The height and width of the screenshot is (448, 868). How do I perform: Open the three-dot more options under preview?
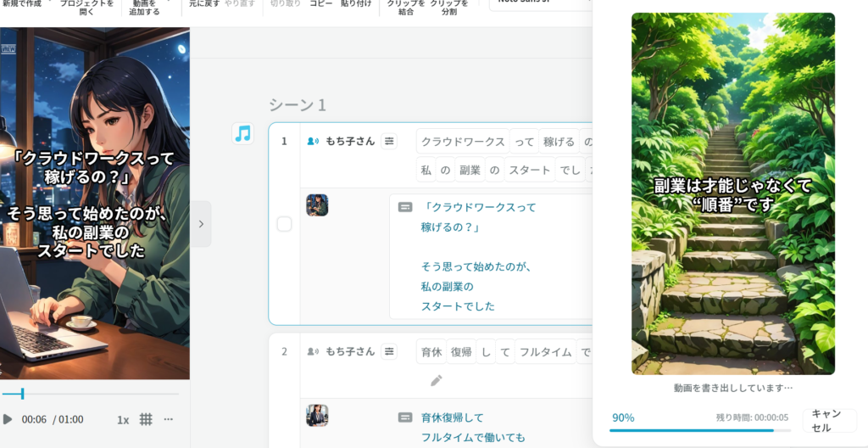(x=169, y=419)
